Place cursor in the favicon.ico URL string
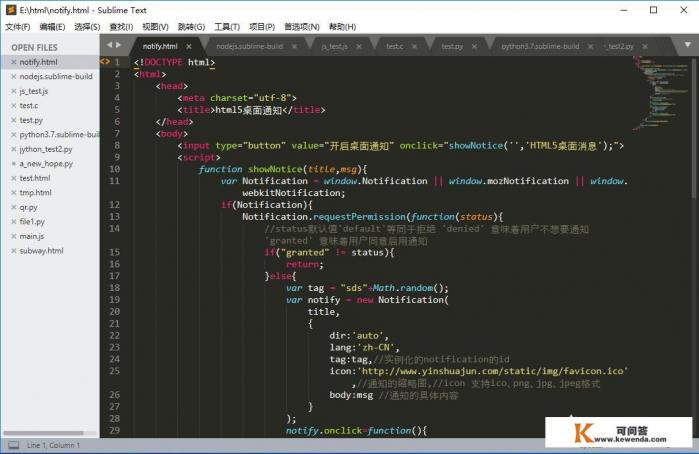Viewport: 699px width, 454px height. coord(493,371)
